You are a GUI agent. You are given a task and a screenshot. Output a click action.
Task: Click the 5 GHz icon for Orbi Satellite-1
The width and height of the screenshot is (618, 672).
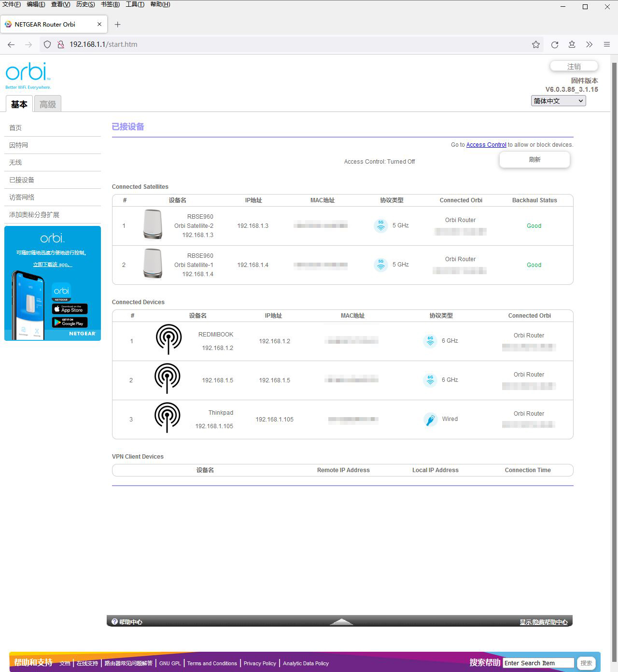[x=381, y=265]
